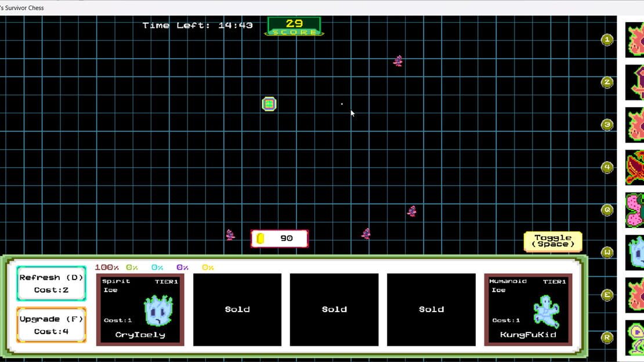Click the enemy sprite nearest the Toggle button

[411, 211]
